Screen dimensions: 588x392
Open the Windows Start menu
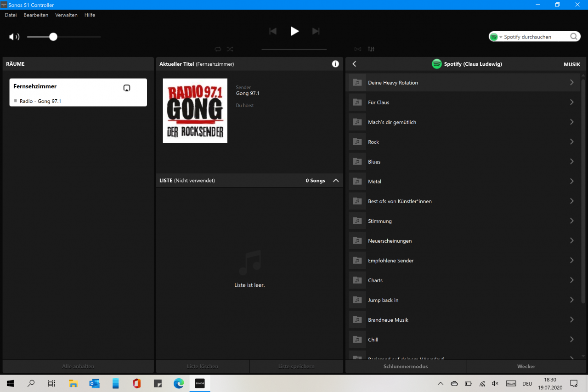[x=10, y=383]
